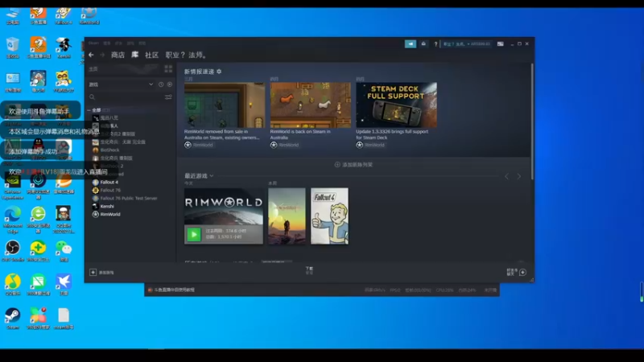Image resolution: width=644 pixels, height=362 pixels.
Task: Sort by recent activity clock icon
Action: coord(161,84)
